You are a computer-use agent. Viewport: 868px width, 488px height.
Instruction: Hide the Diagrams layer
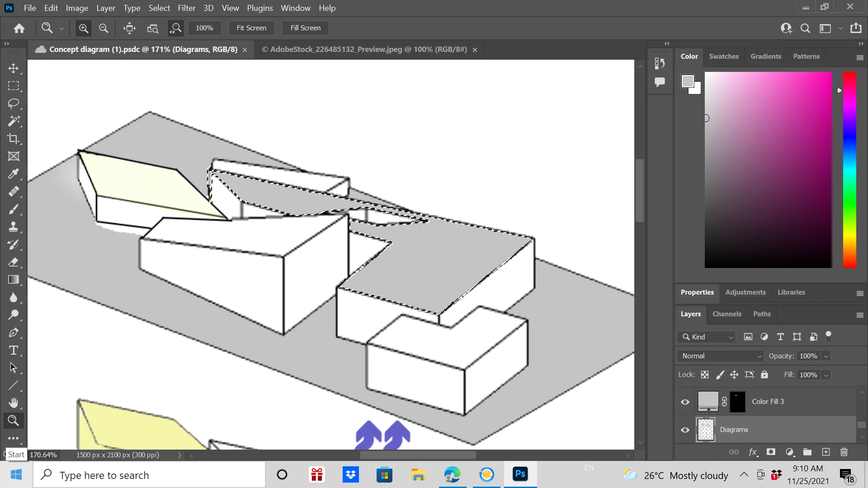[x=685, y=430]
